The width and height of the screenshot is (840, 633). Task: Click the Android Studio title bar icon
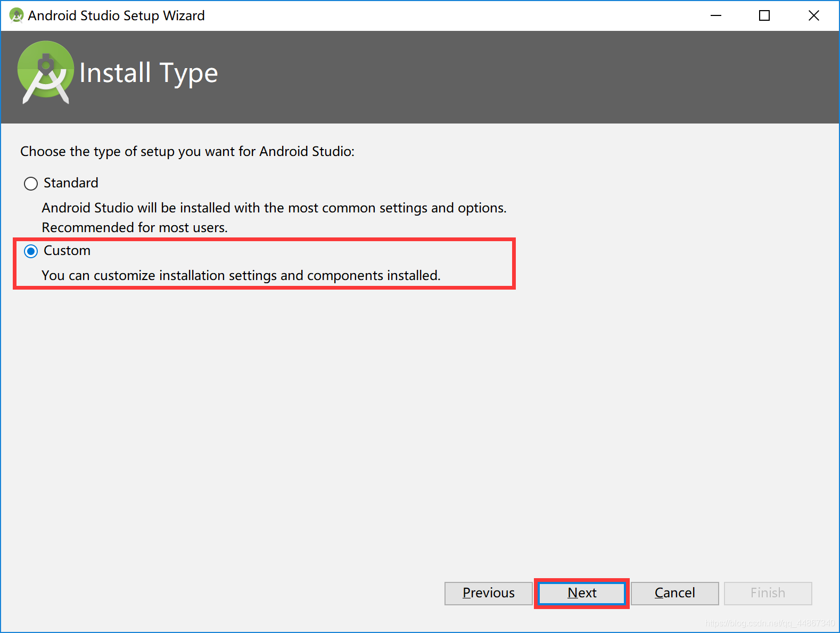tap(17, 15)
